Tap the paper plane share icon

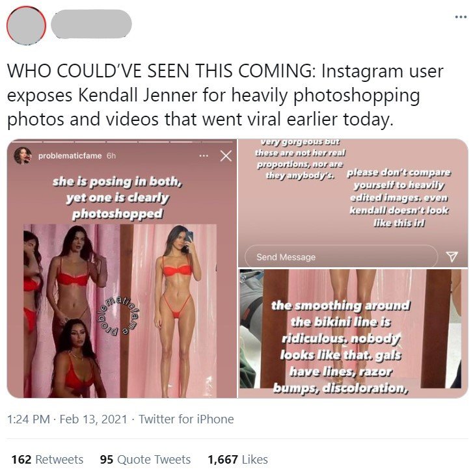pos(452,256)
